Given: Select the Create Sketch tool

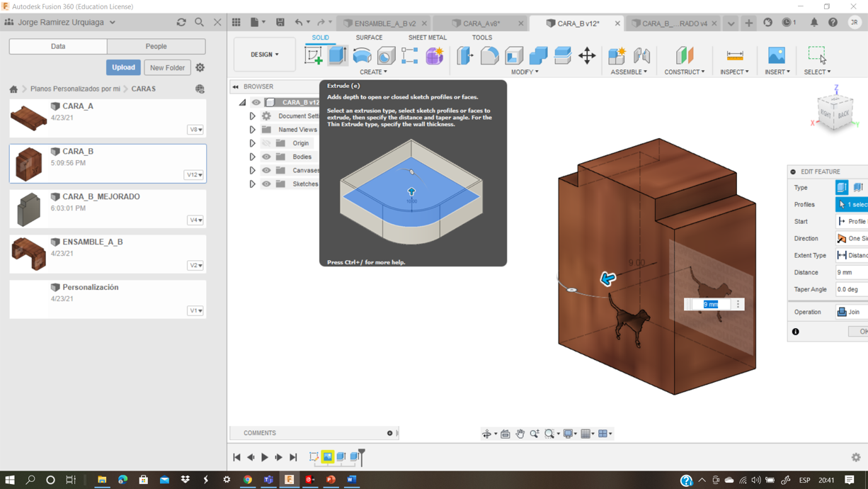Looking at the screenshot, I should [x=313, y=55].
